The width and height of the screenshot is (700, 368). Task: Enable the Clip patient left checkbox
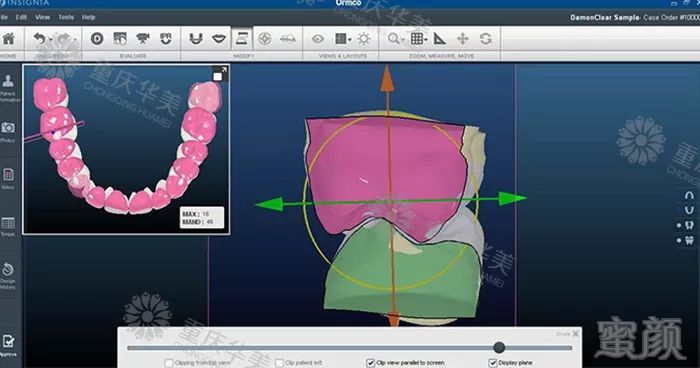(x=279, y=363)
